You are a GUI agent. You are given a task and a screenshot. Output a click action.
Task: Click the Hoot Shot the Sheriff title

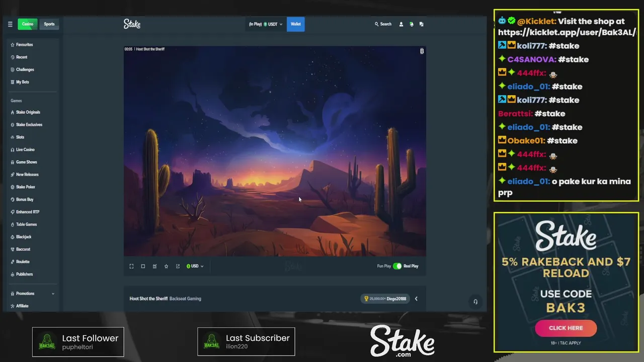pos(148,299)
